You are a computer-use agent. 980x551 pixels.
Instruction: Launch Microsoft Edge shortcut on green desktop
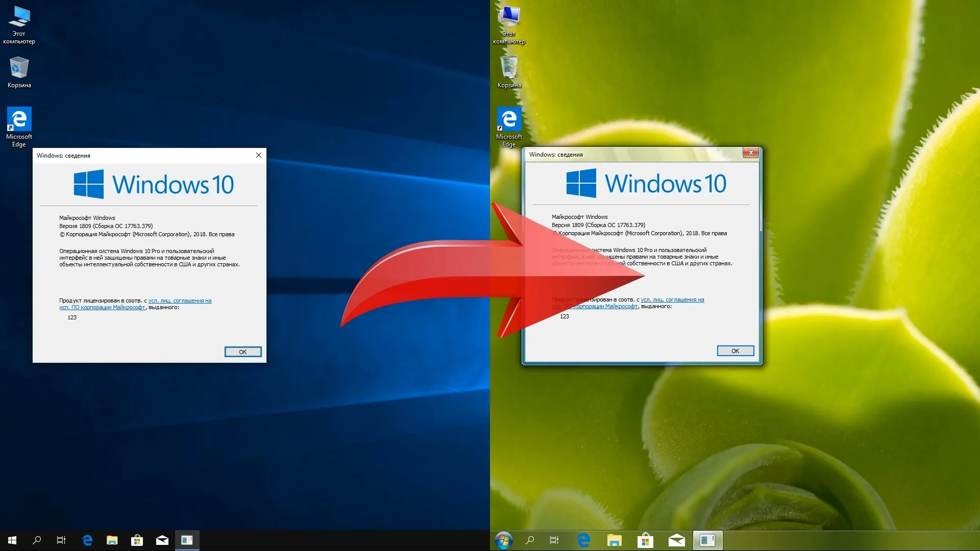[509, 127]
